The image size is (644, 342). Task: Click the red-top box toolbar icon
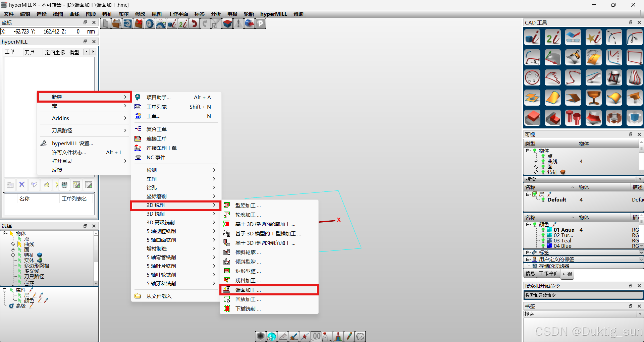pyautogui.click(x=227, y=24)
